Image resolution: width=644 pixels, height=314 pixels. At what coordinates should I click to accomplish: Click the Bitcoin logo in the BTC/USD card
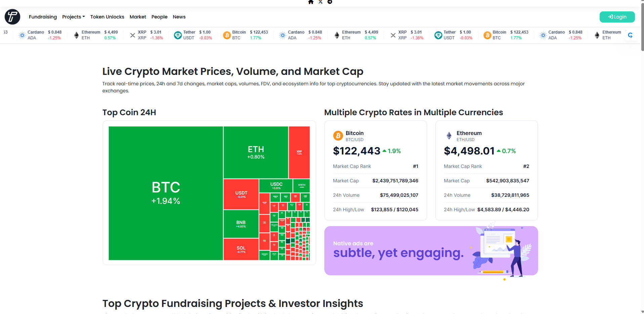coord(338,136)
